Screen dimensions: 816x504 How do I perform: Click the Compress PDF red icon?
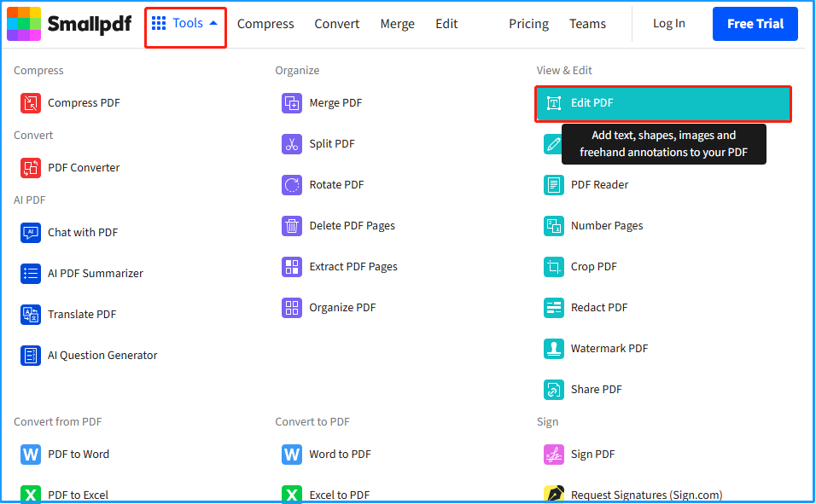(x=31, y=103)
